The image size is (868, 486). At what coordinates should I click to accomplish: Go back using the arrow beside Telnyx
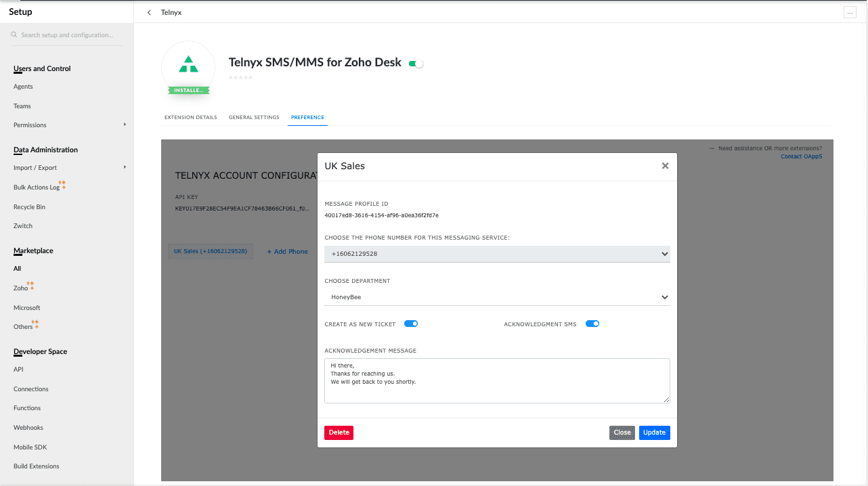pos(149,12)
